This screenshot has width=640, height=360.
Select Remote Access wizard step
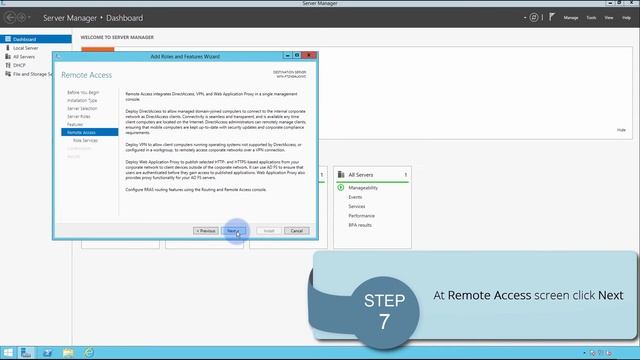90,132
